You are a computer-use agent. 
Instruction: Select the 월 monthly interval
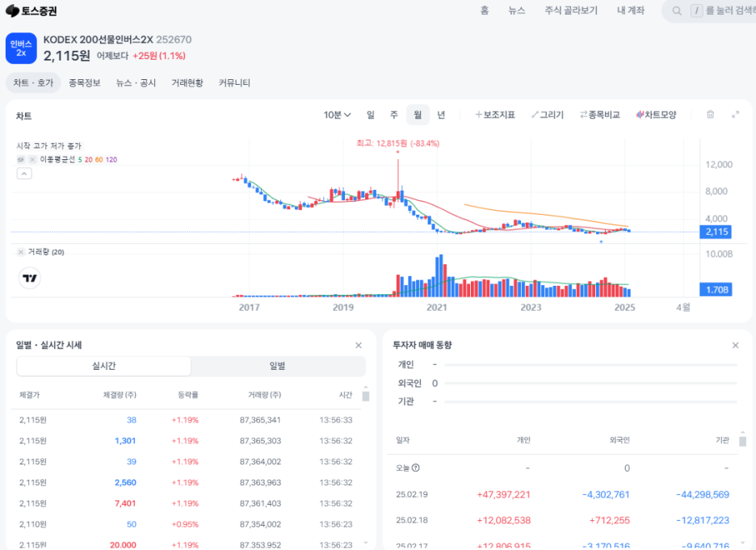point(418,115)
